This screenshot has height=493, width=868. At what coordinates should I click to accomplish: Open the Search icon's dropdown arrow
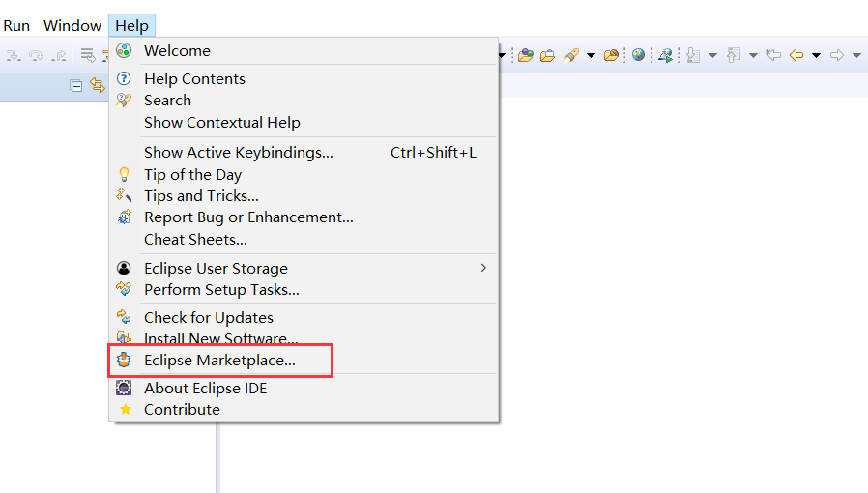[591, 55]
